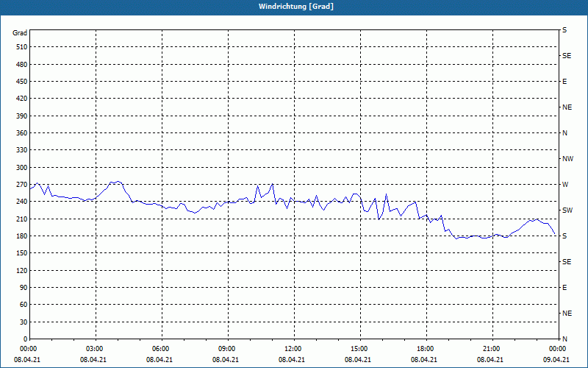This screenshot has height=368, width=588.
Task: Click the 300 y-axis value
Action: coord(22,168)
